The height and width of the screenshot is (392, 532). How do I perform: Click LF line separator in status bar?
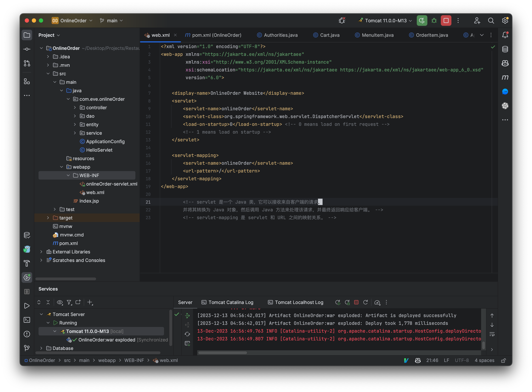pos(446,360)
